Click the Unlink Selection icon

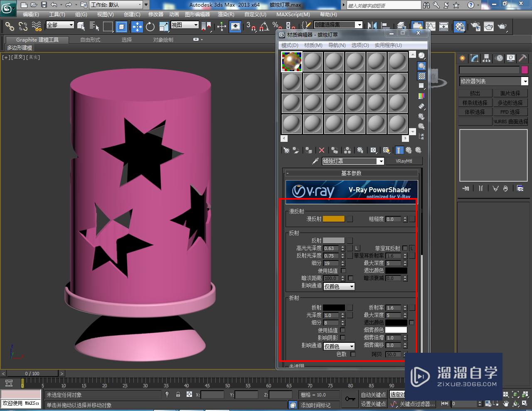(x=23, y=27)
